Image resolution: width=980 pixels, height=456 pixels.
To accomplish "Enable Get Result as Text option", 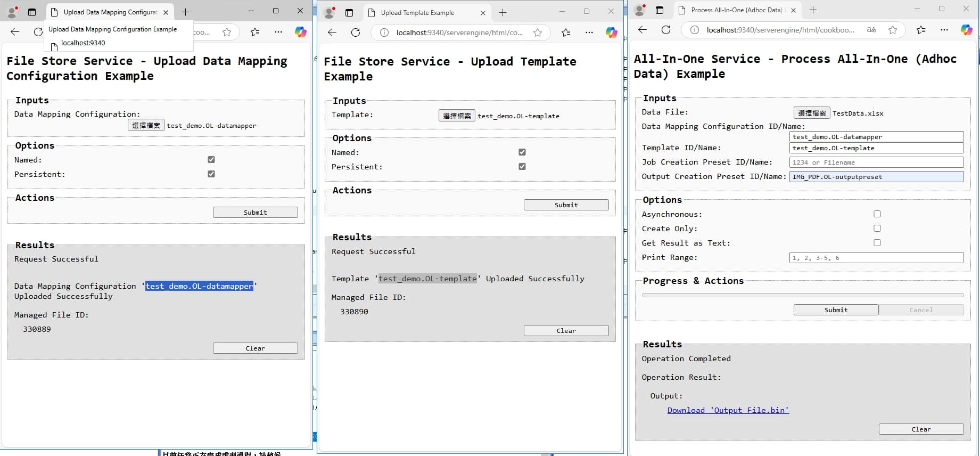I will point(877,242).
